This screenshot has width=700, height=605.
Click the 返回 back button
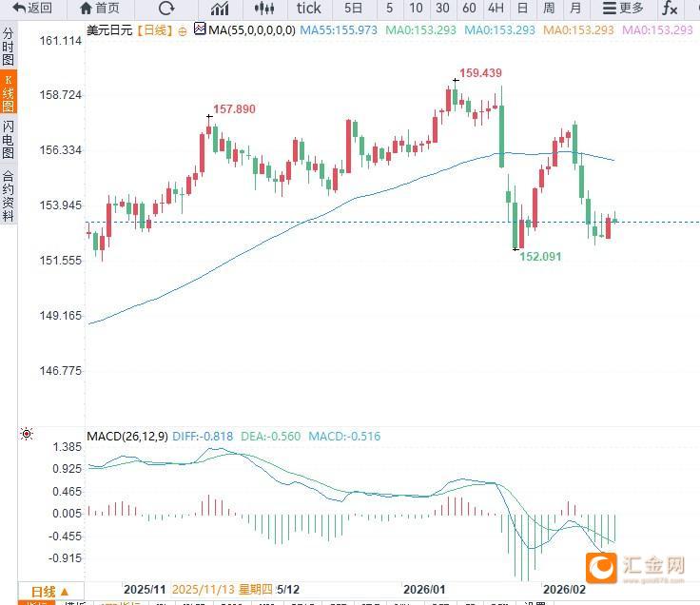click(32, 8)
